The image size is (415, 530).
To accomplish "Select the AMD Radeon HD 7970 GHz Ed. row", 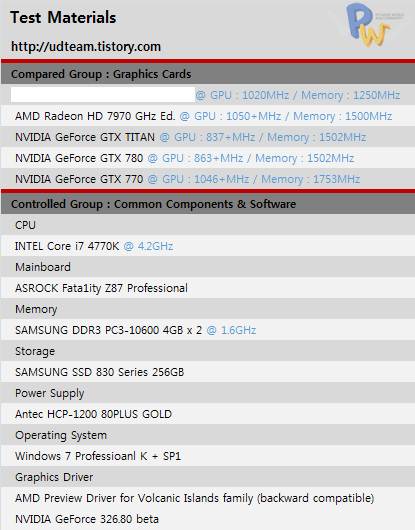I will pos(208,116).
